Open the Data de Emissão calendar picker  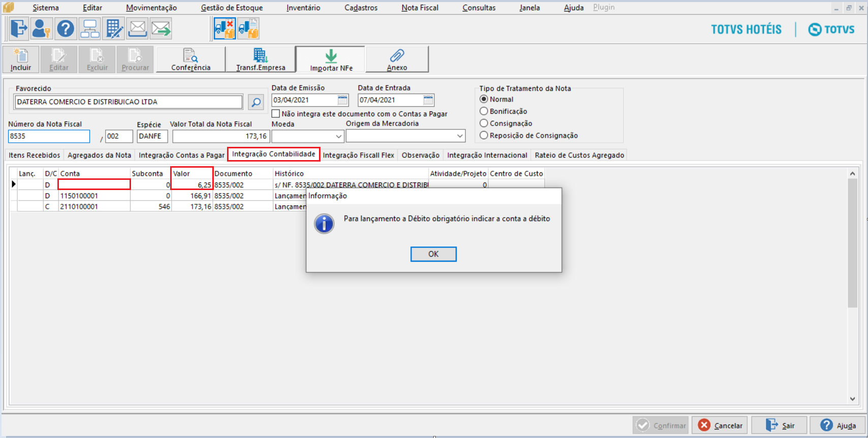click(x=343, y=100)
